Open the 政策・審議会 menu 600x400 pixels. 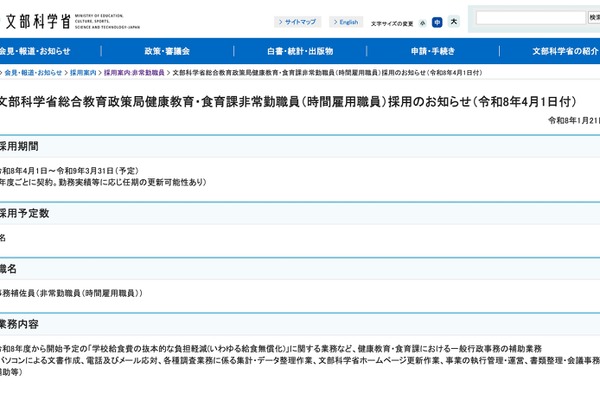[x=167, y=51]
